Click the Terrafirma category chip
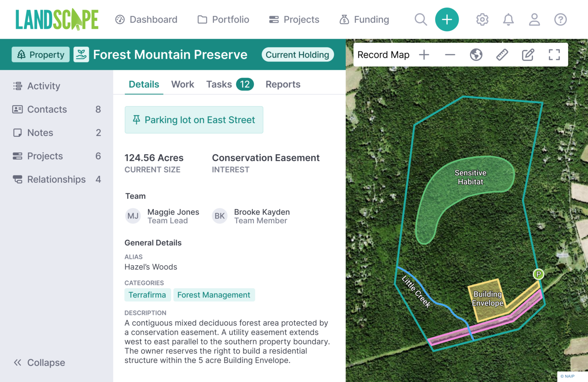 point(147,295)
